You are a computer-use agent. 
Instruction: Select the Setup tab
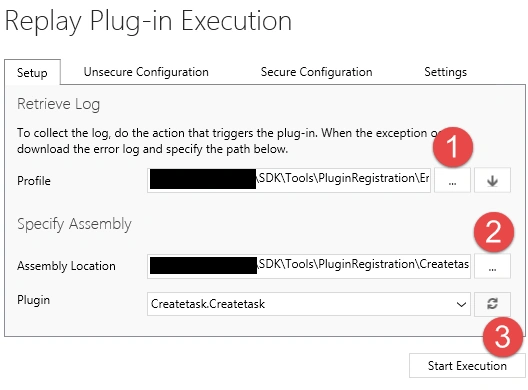32,72
